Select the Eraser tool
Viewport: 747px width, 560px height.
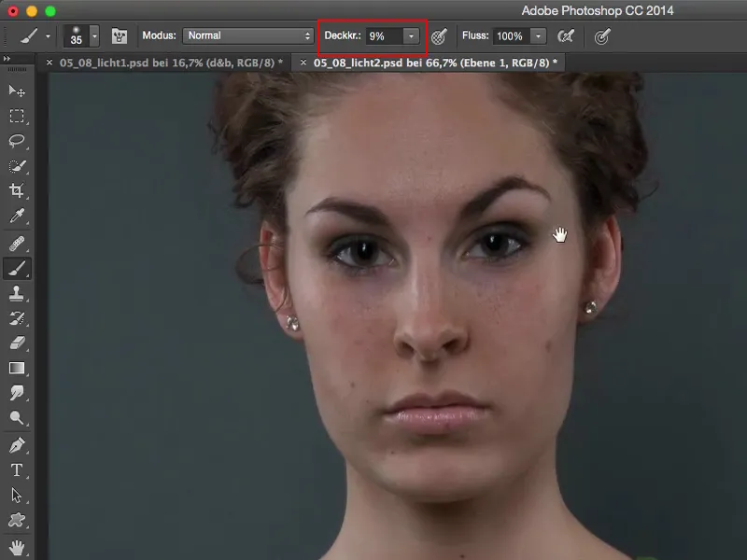point(17,343)
